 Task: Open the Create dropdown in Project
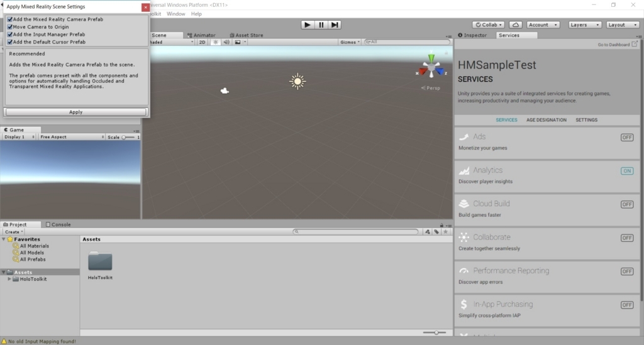pos(14,232)
